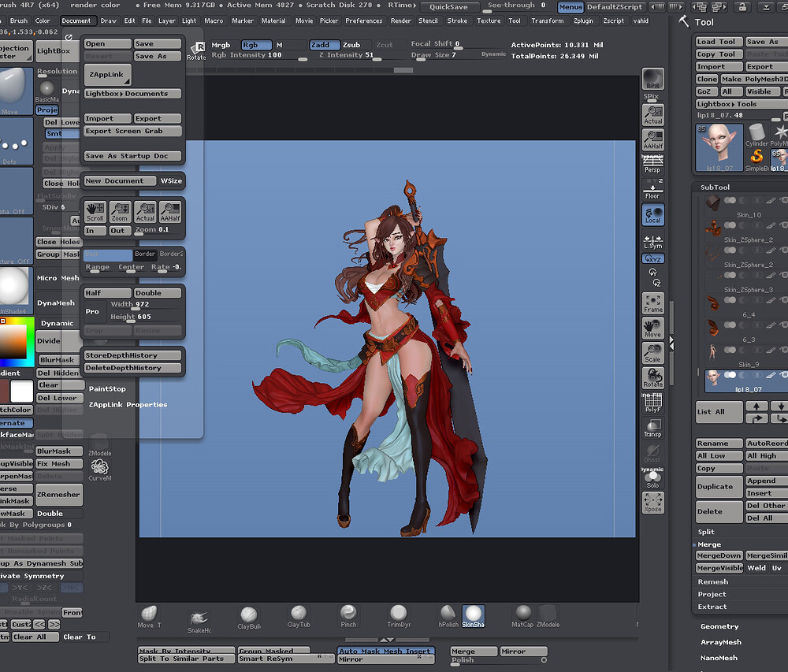Select the Cylinder tool icon

(756, 135)
